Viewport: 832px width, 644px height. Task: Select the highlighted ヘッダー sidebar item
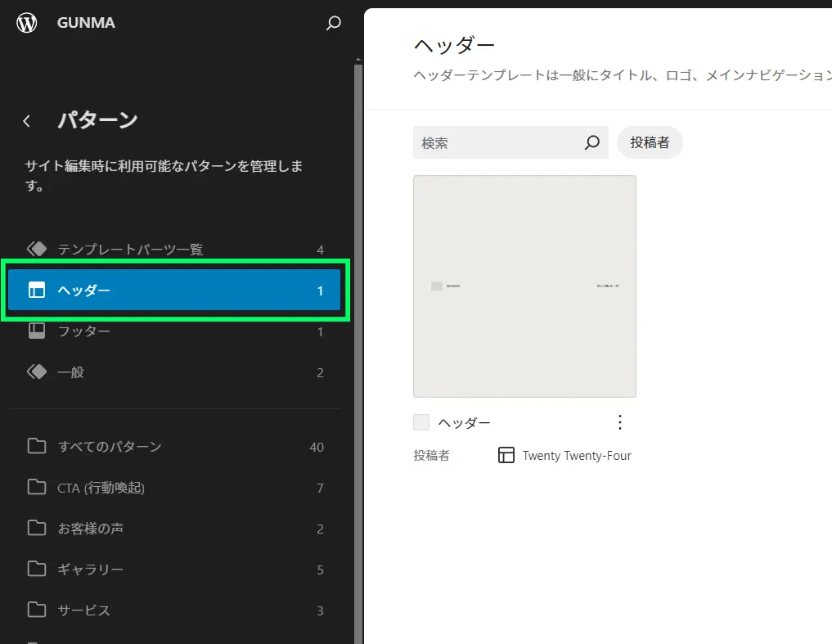click(x=174, y=290)
